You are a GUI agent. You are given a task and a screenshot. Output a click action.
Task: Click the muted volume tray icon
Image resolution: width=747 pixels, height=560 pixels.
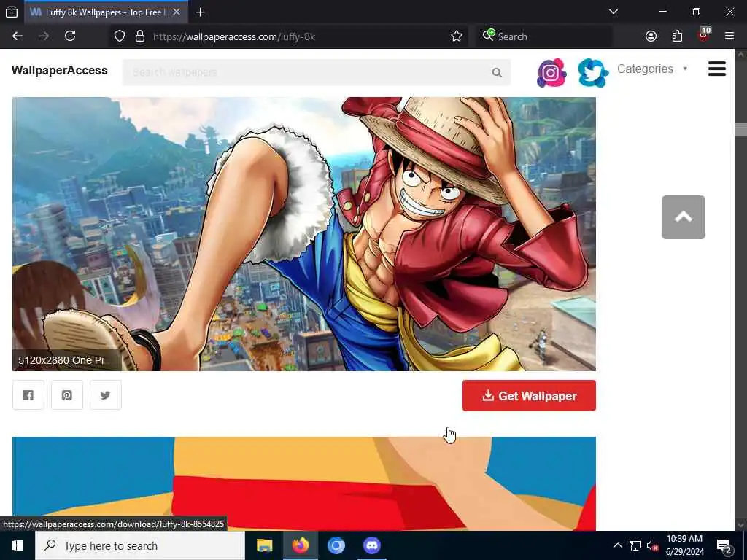point(652,546)
